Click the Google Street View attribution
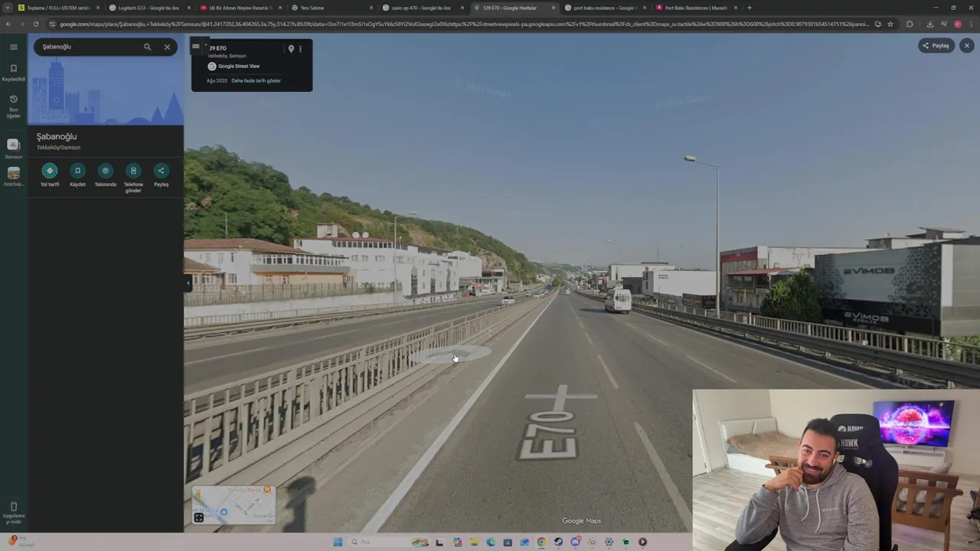 234,66
